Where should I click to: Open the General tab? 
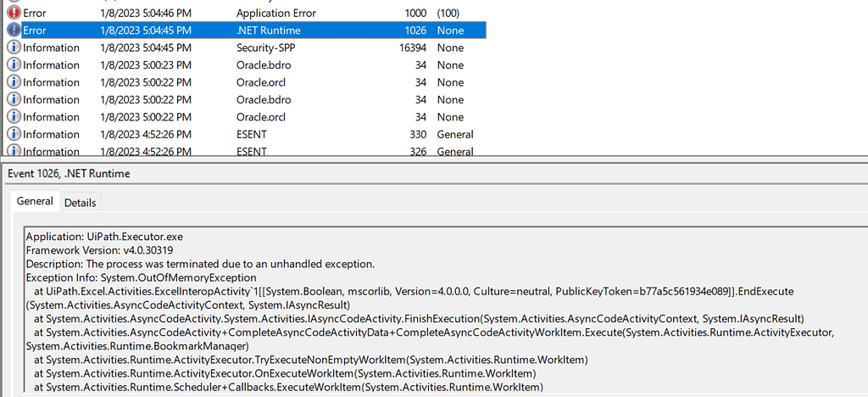[35, 202]
